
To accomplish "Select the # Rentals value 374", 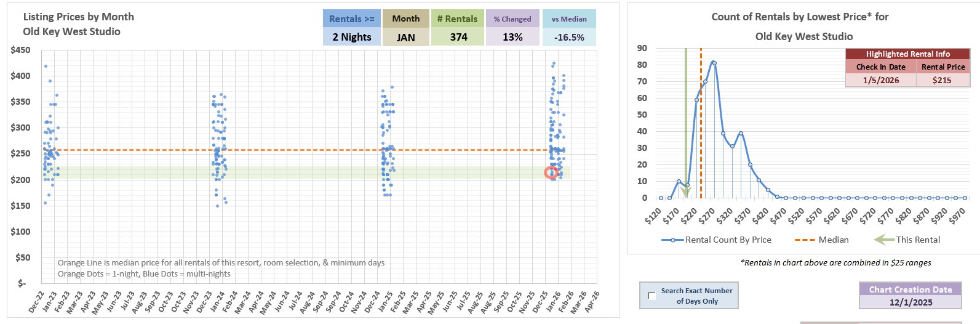I will point(458,37).
